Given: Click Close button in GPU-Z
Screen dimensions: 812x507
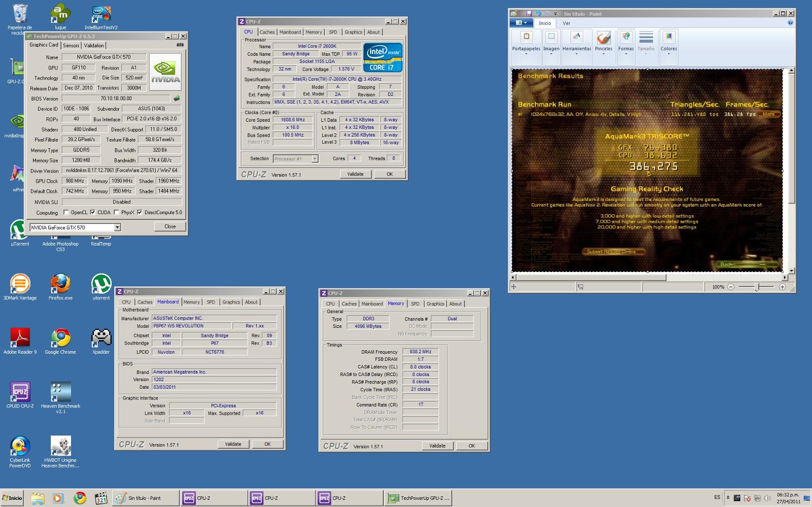Looking at the screenshot, I should tap(170, 226).
